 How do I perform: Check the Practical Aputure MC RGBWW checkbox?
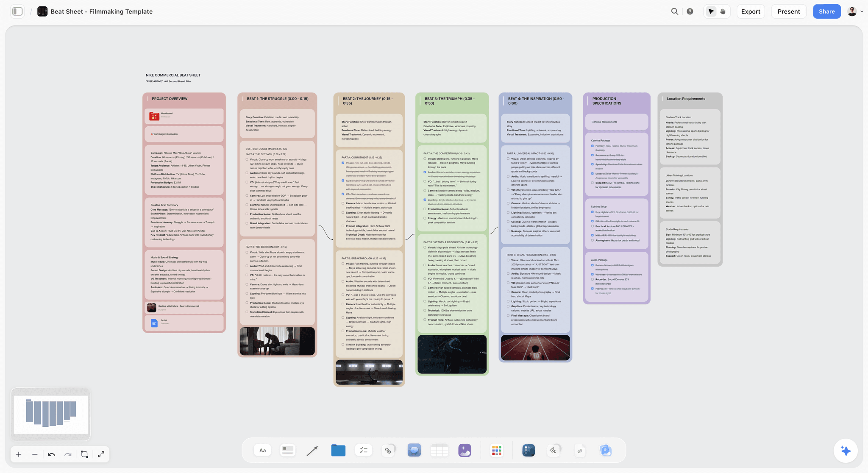[x=593, y=226]
